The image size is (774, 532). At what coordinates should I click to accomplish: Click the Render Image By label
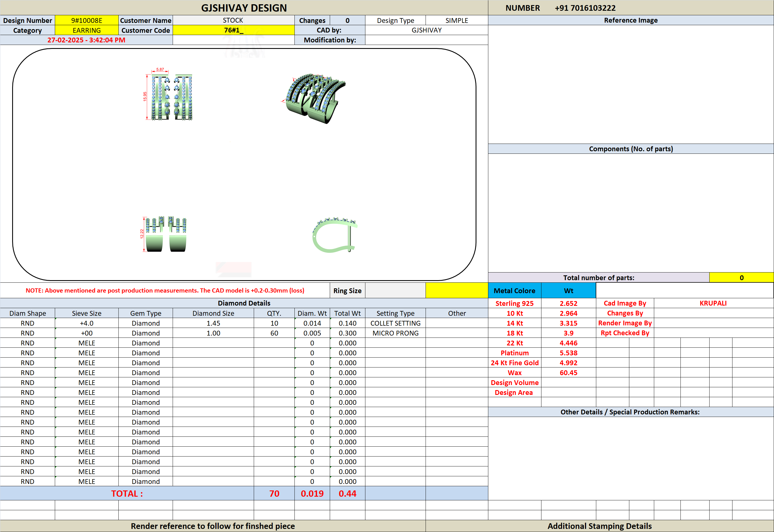625,323
